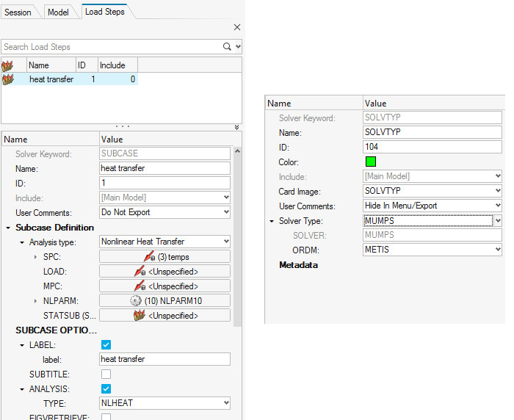Toggle the ANALYSIS checkbox

coord(106,388)
